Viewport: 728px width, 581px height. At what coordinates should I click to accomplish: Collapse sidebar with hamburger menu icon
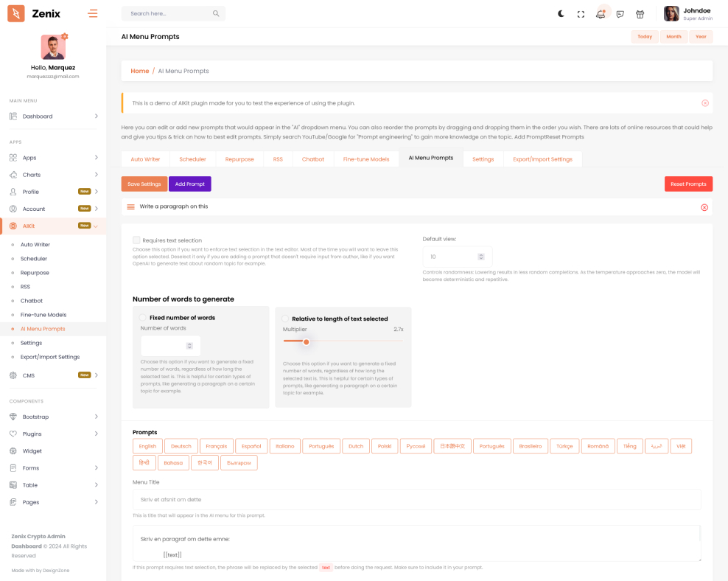(92, 13)
